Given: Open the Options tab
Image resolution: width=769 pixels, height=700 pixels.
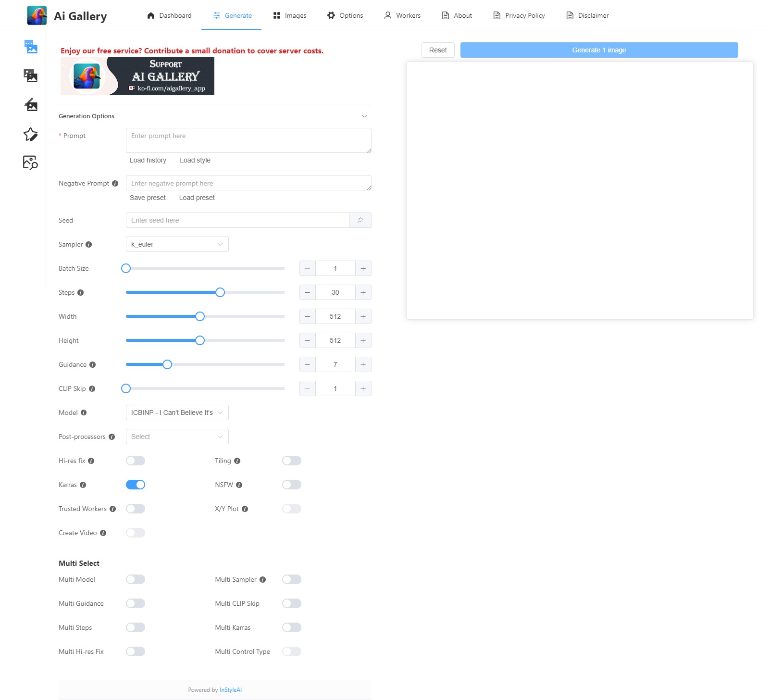Looking at the screenshot, I should tap(345, 15).
